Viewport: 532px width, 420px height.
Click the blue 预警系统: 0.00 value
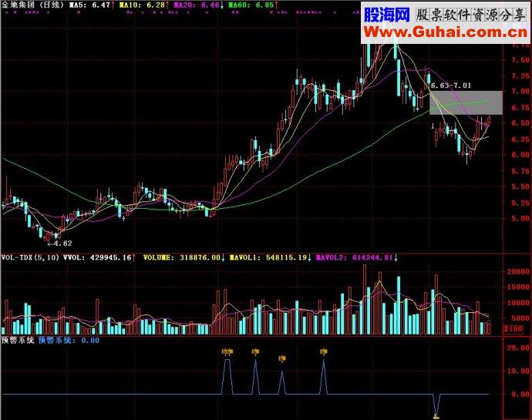tap(69, 341)
